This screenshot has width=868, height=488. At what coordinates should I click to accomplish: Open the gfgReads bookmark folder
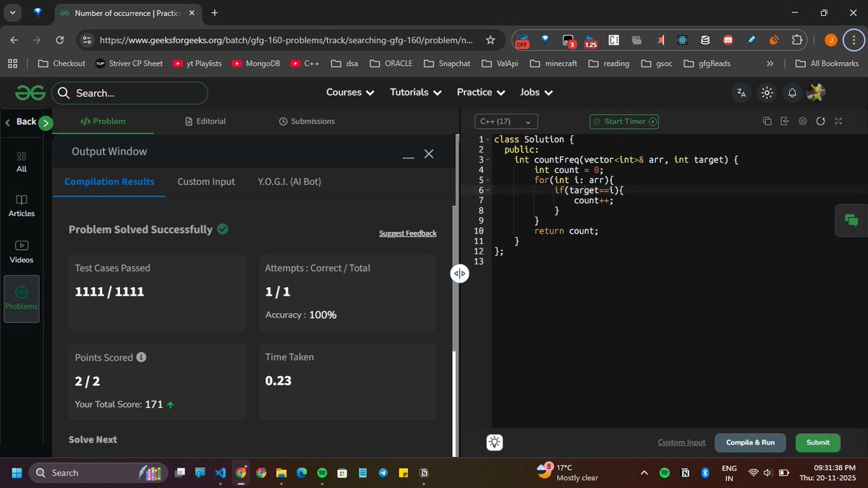click(707, 64)
